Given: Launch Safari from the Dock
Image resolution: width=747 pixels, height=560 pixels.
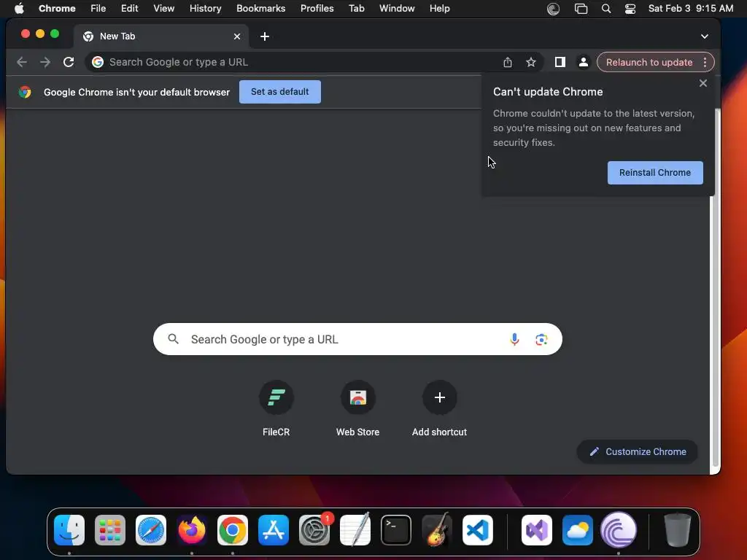Looking at the screenshot, I should 151,530.
